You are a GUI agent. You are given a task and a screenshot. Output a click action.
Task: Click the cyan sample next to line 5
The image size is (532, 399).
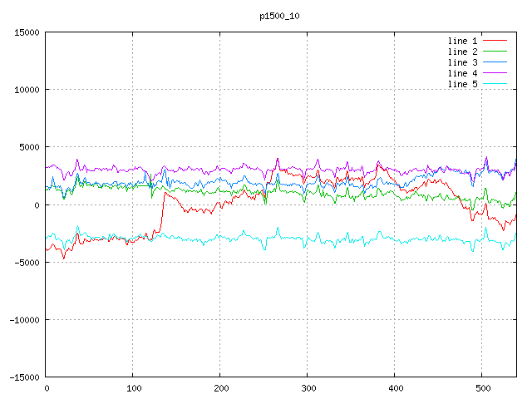[495, 84]
